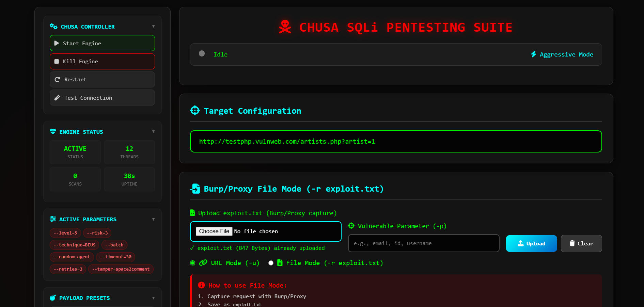This screenshot has width=644, height=307.
Task: Click the gears icon beside CHUSA CONTROLLER
Action: (53, 27)
